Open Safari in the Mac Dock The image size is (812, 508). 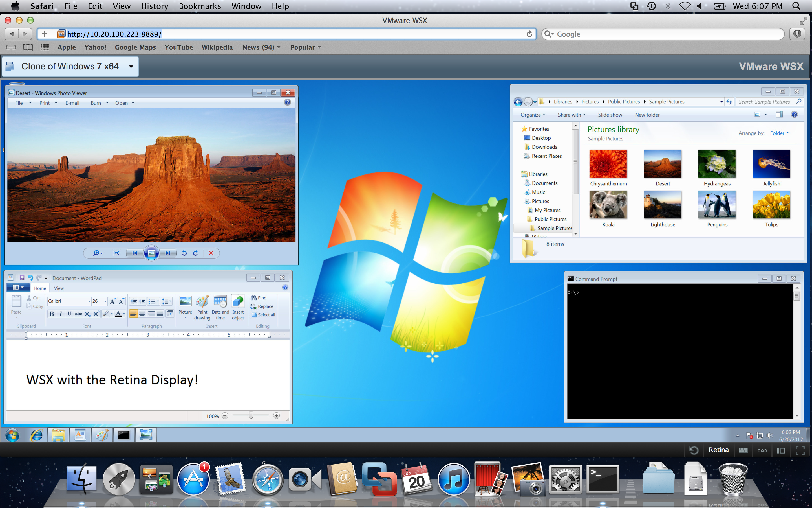(x=267, y=479)
